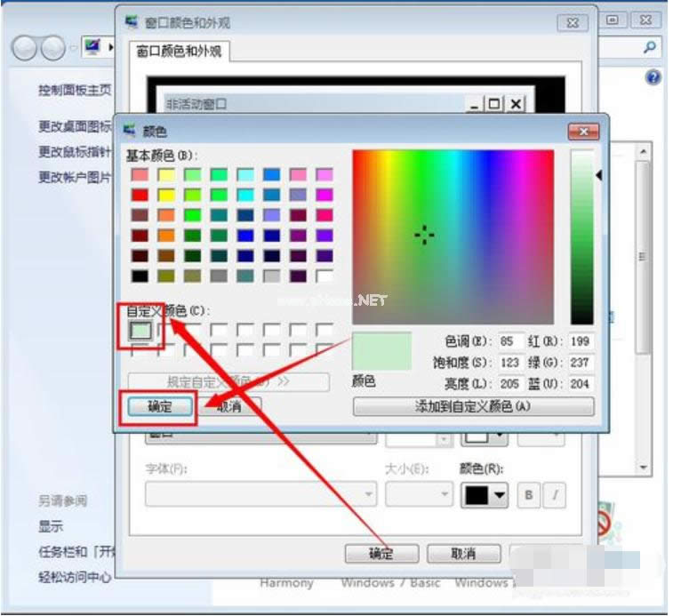Click the blue help question mark icon

tap(653, 77)
